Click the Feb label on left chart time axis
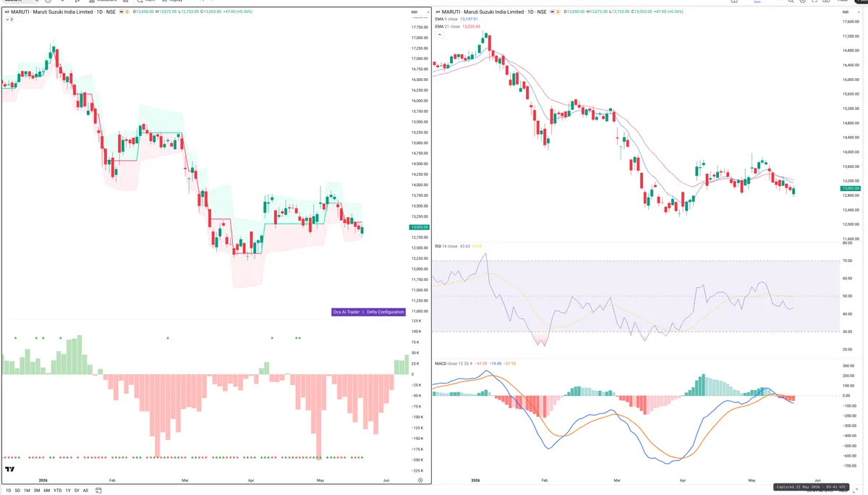 click(x=111, y=480)
